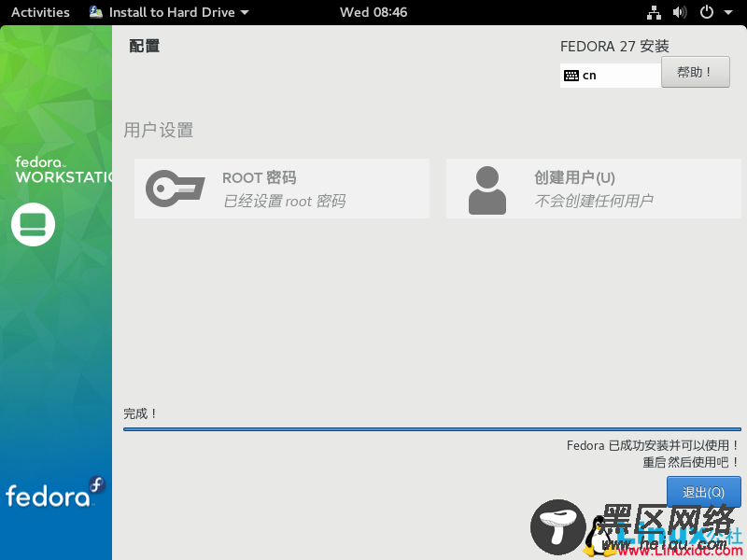Click the Fedora Workstation monitor icon in sidebar

[33, 224]
